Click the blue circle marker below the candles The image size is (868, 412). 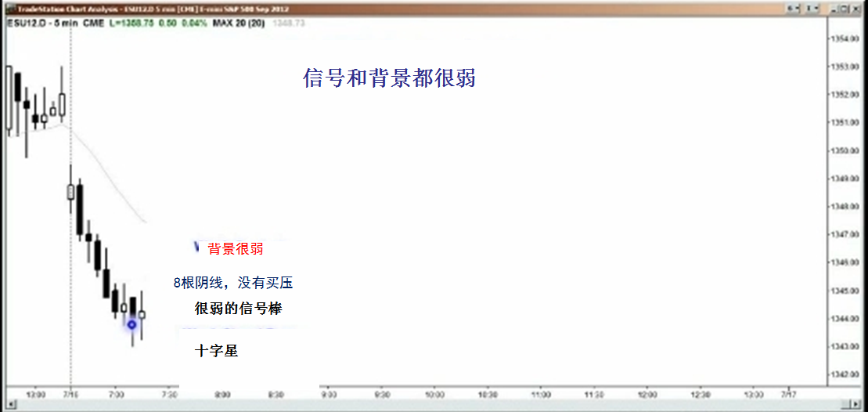point(132,324)
